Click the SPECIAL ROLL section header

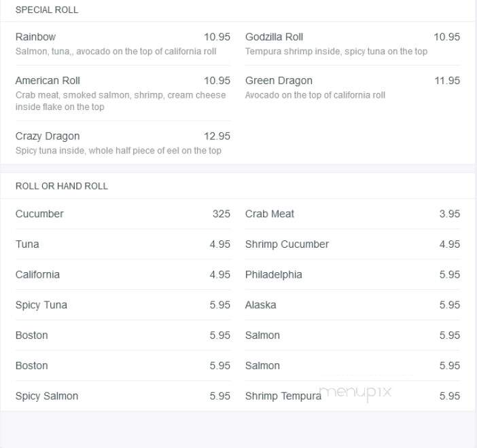(x=47, y=10)
